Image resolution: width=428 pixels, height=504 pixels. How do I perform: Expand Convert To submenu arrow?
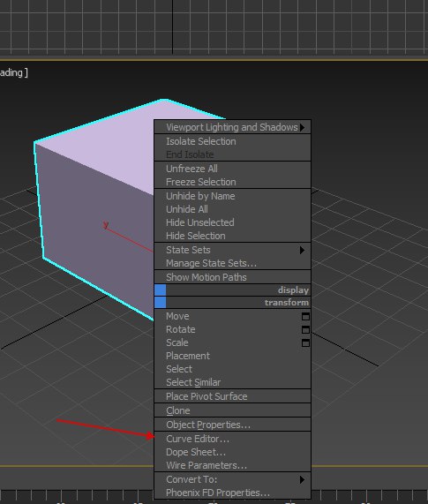302,479
